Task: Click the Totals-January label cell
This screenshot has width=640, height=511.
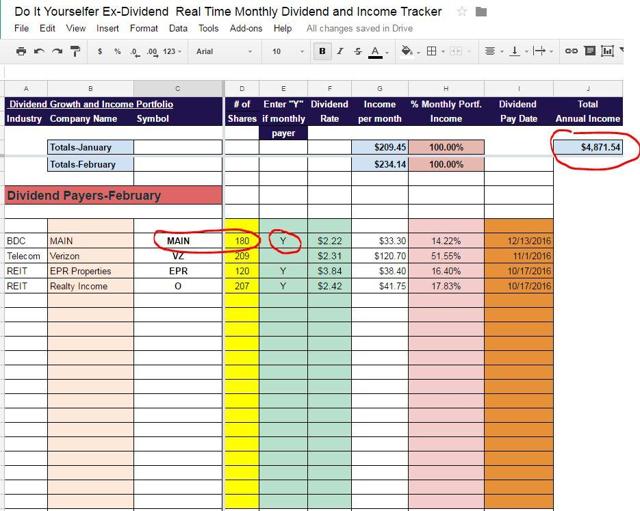Action: [90, 147]
